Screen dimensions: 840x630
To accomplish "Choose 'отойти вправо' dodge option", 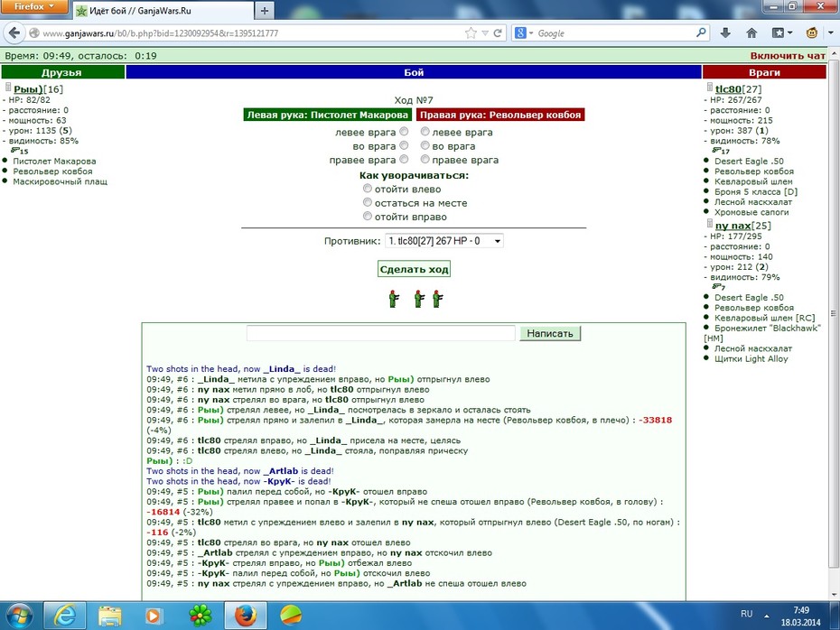I will [367, 216].
